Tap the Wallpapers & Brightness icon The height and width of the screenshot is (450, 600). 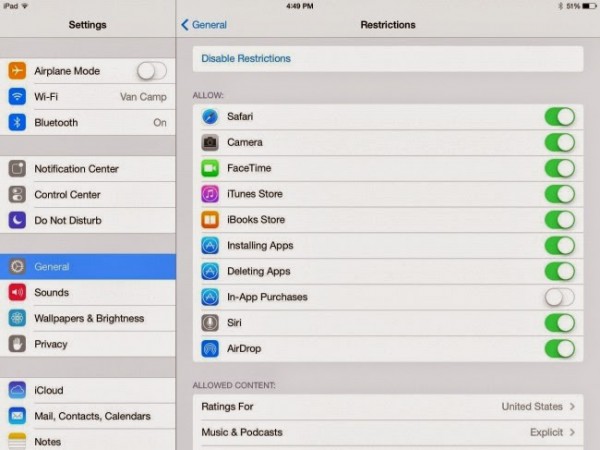click(x=17, y=318)
